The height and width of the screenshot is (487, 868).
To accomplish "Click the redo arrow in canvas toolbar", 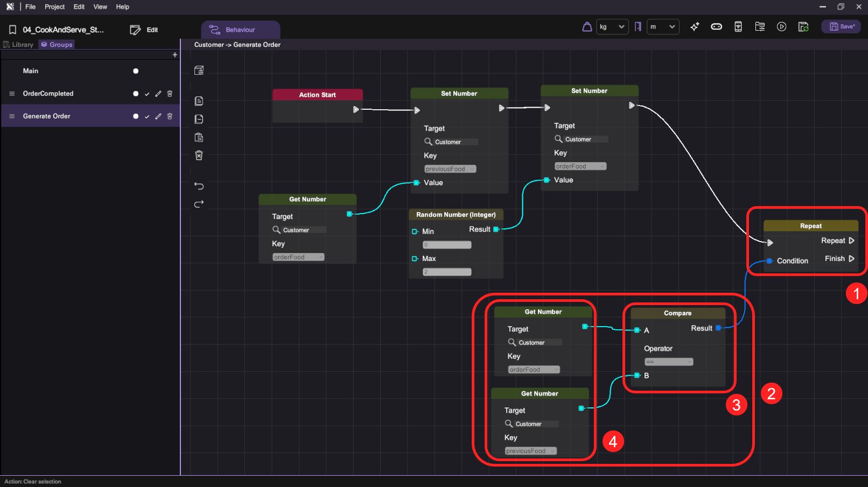I will point(199,204).
